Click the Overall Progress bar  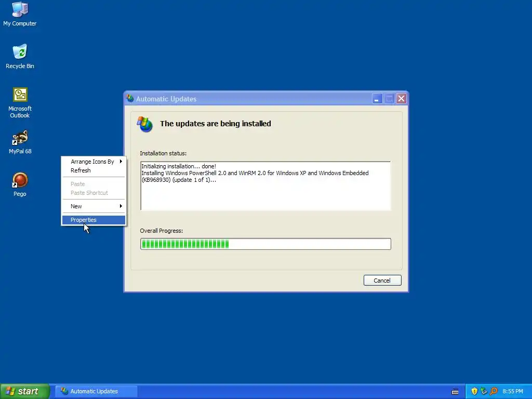[265, 244]
